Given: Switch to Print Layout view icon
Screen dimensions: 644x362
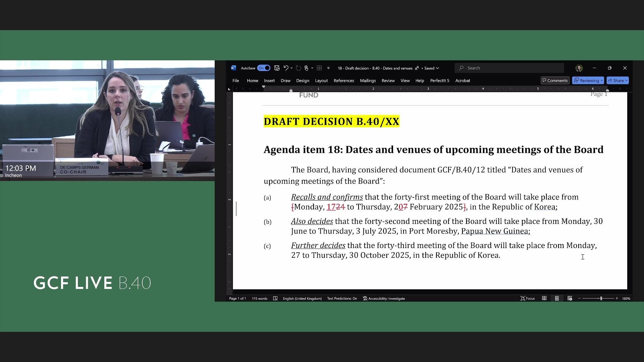Looking at the screenshot, I should (557, 298).
